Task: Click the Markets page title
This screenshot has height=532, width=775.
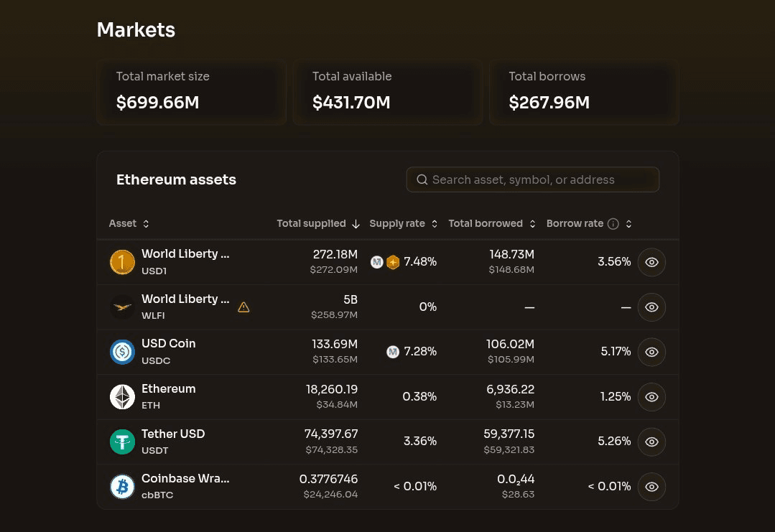Action: [x=136, y=29]
